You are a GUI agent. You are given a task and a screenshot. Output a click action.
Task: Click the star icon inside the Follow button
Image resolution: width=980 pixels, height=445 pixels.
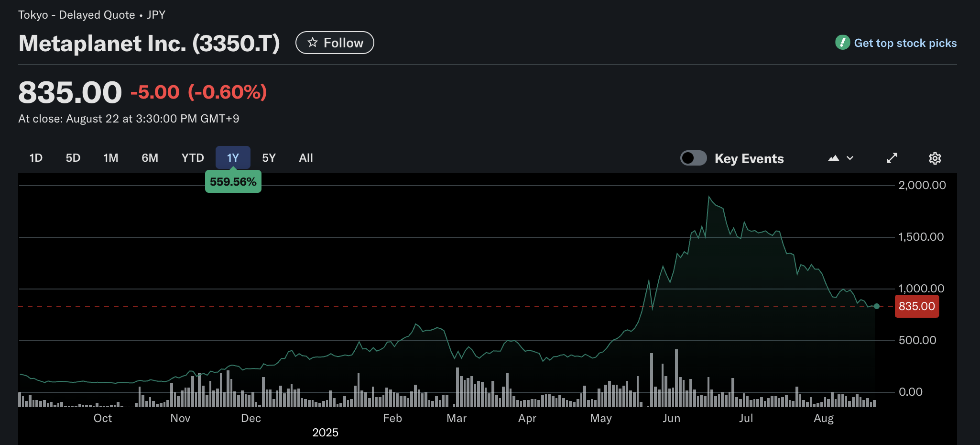[313, 42]
